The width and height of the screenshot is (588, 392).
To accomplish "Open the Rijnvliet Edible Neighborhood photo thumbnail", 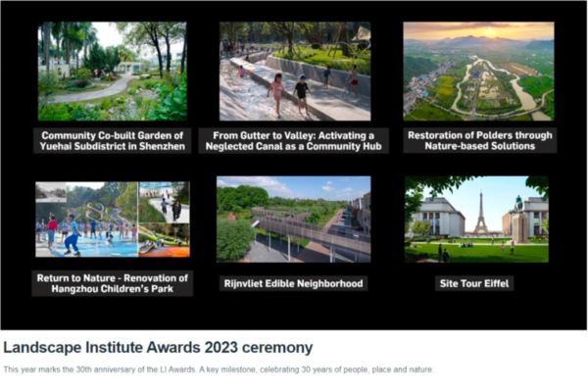I will coord(294,219).
